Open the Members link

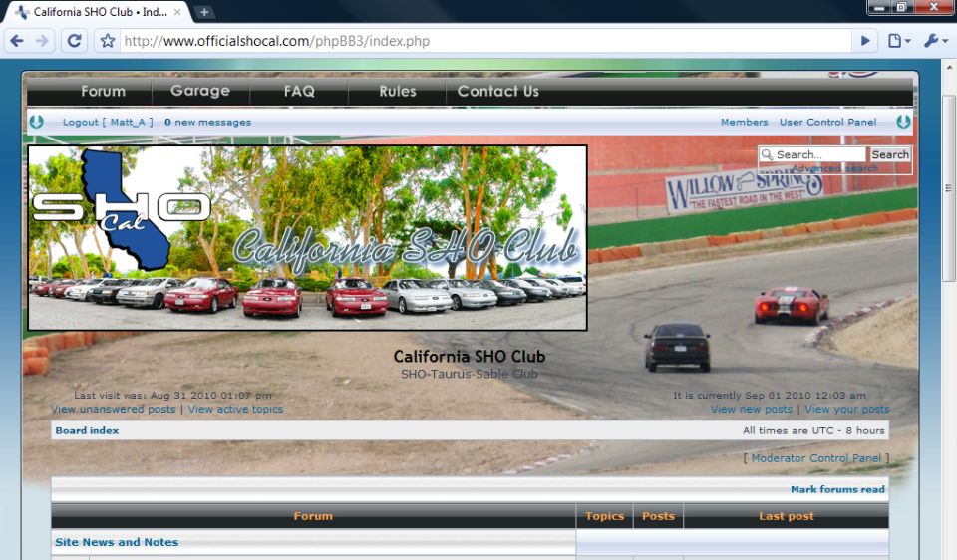coord(744,122)
